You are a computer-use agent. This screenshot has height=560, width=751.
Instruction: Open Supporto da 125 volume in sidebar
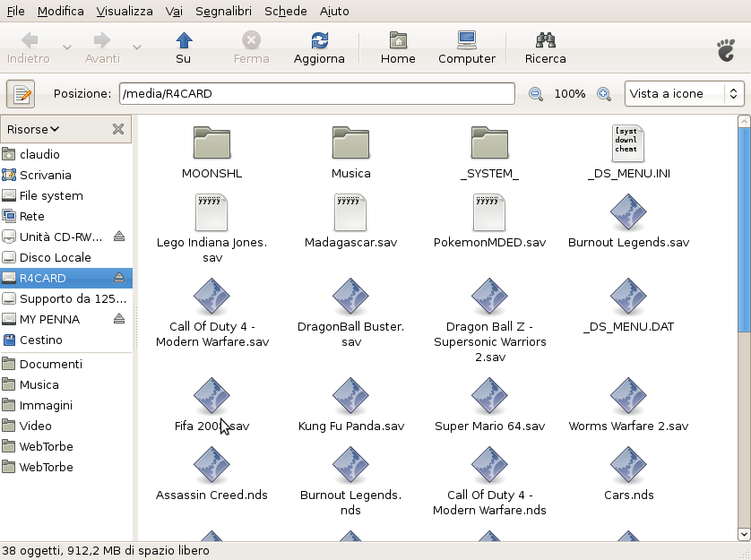point(66,298)
